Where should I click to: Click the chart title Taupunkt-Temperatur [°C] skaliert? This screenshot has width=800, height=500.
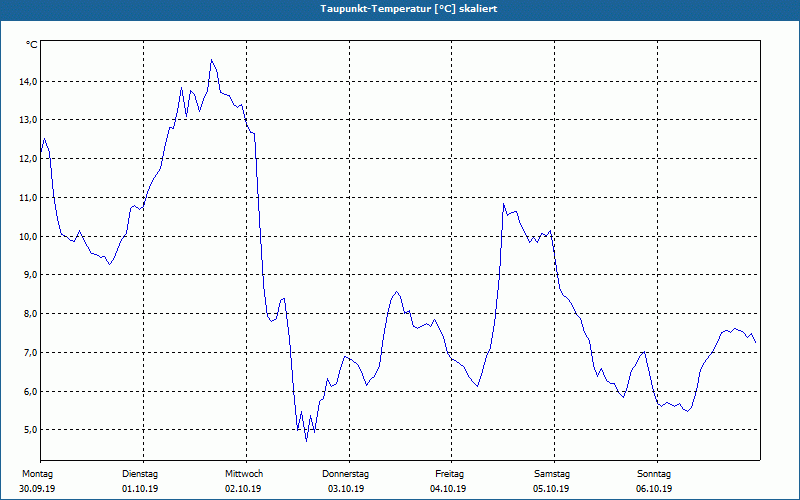409,9
